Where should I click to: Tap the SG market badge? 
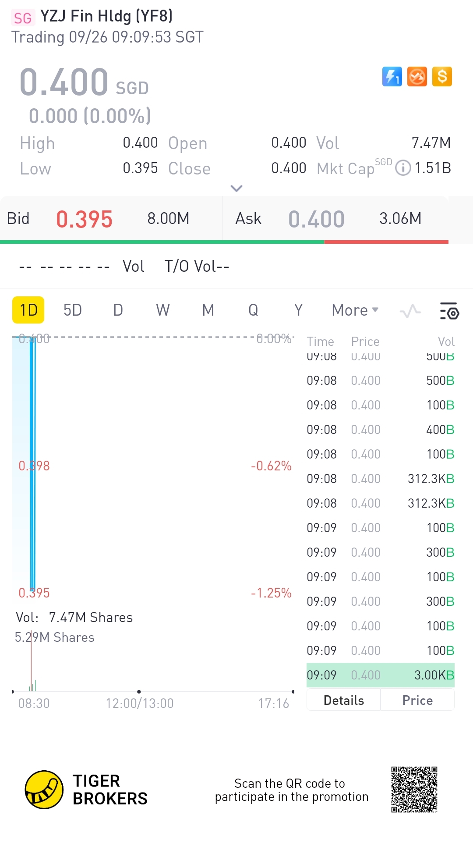tap(23, 18)
